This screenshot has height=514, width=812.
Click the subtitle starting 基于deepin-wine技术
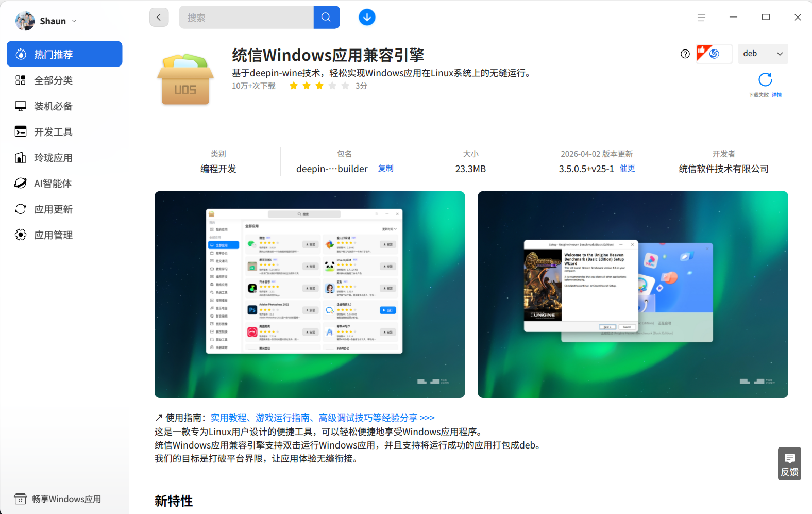pos(382,73)
